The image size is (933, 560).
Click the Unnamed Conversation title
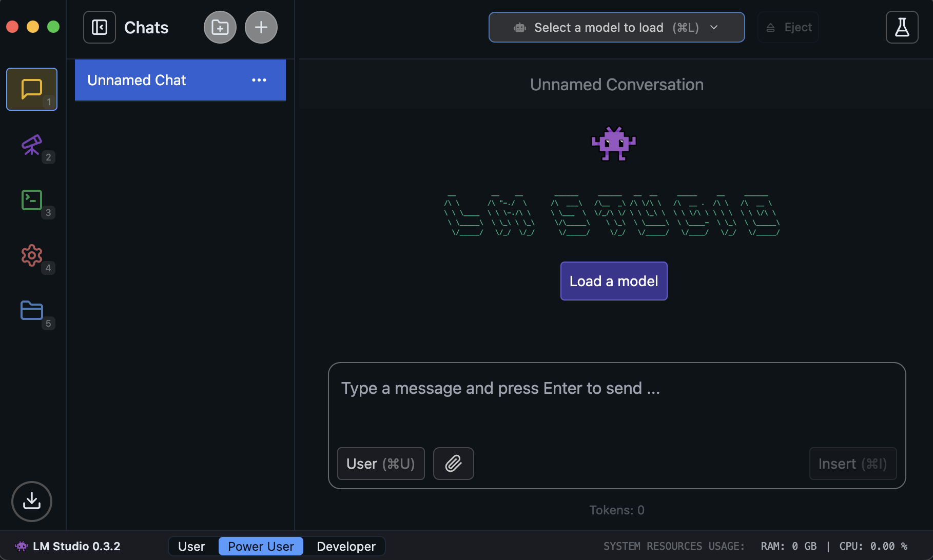[x=616, y=85]
